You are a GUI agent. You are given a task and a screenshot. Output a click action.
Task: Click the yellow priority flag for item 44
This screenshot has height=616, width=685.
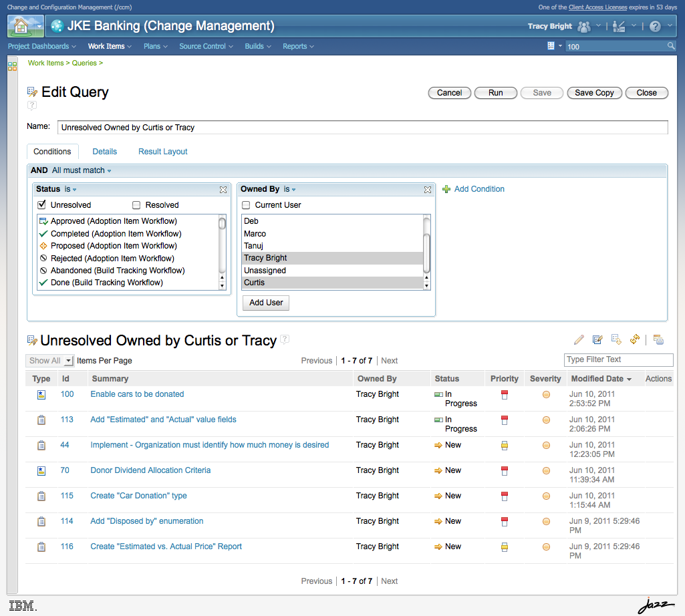coord(505,446)
